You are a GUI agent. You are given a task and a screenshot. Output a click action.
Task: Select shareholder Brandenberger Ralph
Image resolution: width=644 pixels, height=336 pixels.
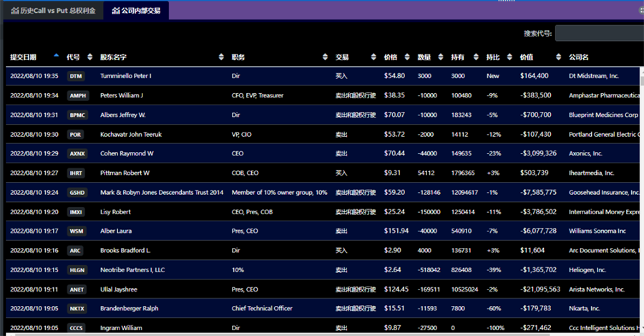129,309
